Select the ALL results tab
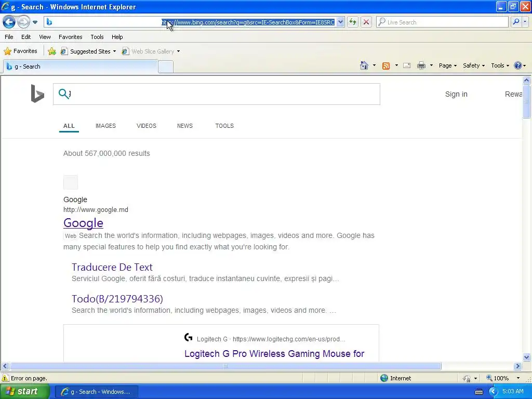Screen dimensions: 532x399 [69, 126]
